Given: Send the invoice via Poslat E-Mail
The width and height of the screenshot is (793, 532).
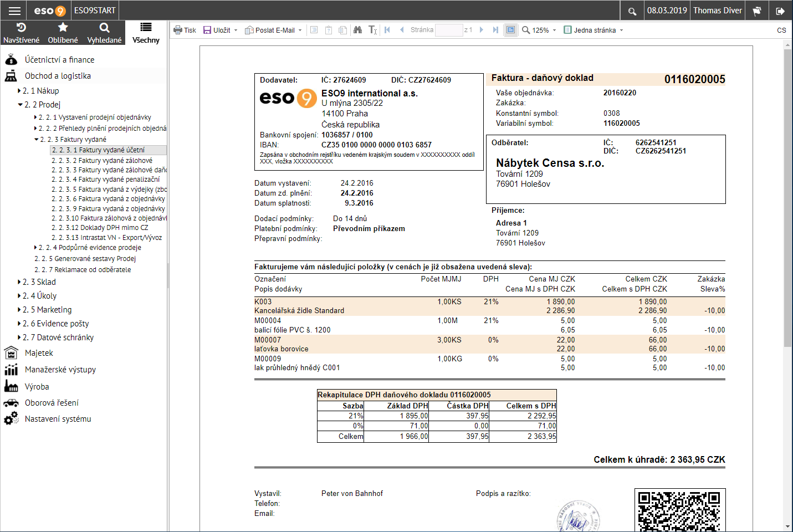Looking at the screenshot, I should (270, 30).
